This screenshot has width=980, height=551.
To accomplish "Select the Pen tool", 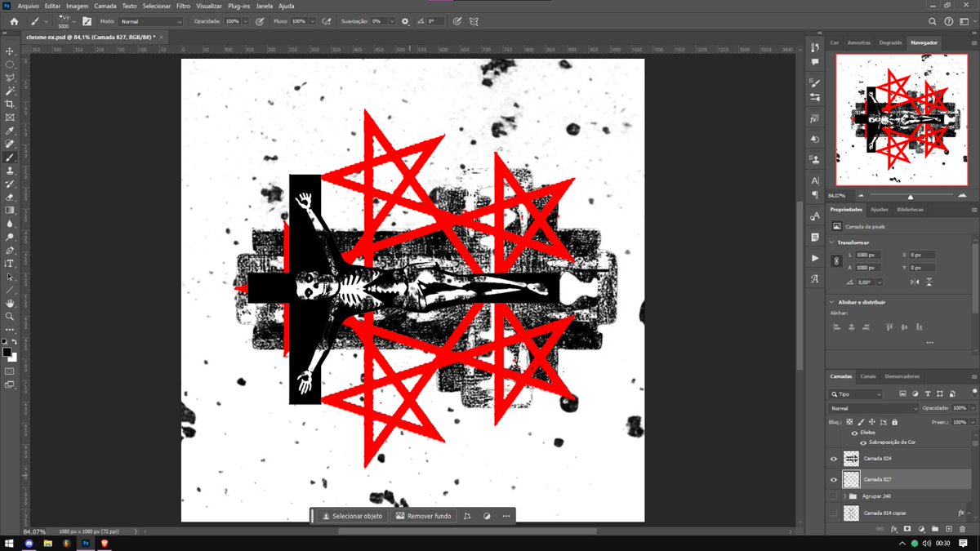I will coord(10,250).
